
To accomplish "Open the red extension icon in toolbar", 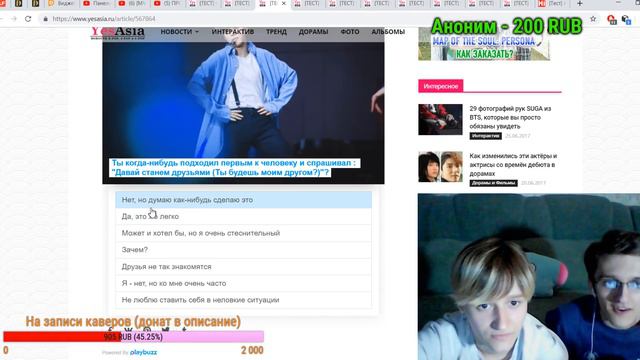I will coord(611,19).
